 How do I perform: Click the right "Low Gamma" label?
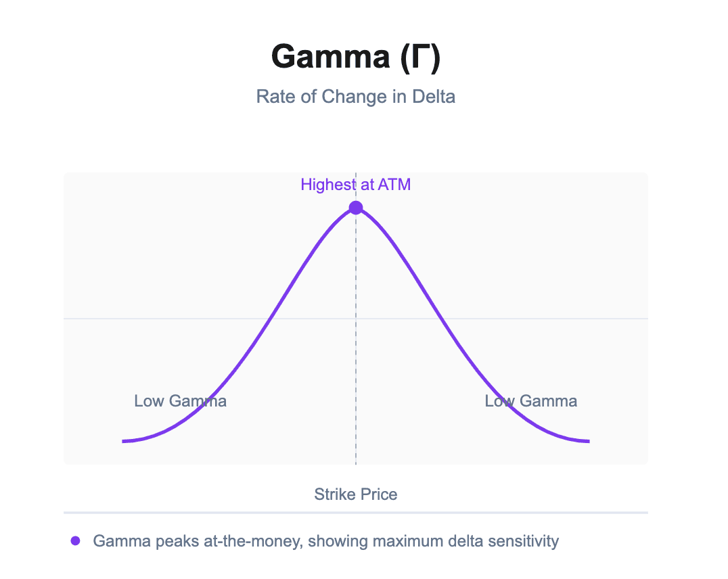click(x=530, y=401)
